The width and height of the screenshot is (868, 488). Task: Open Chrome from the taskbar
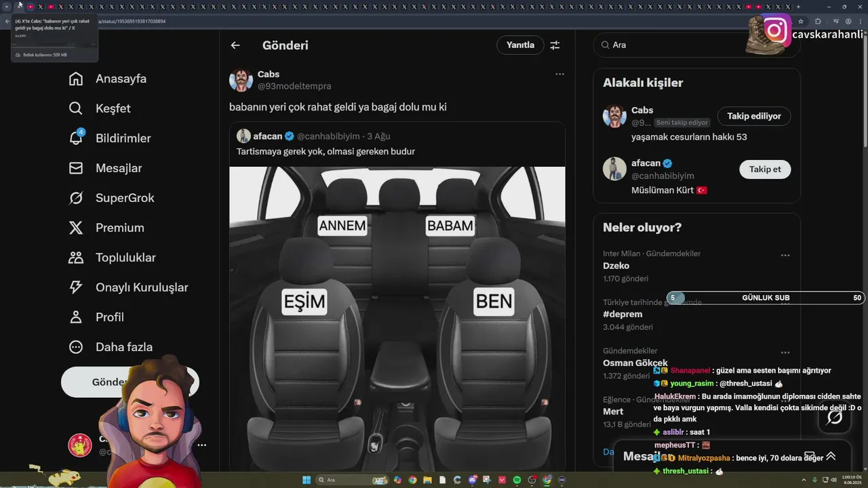[x=412, y=480]
